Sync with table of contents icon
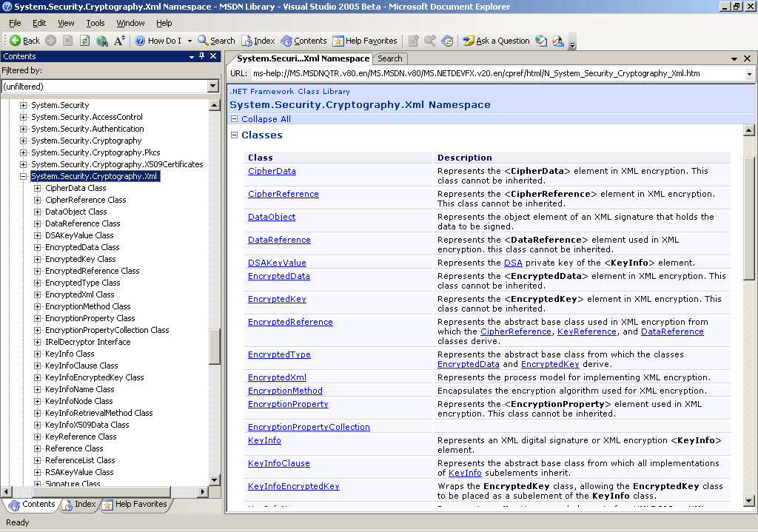 (448, 41)
